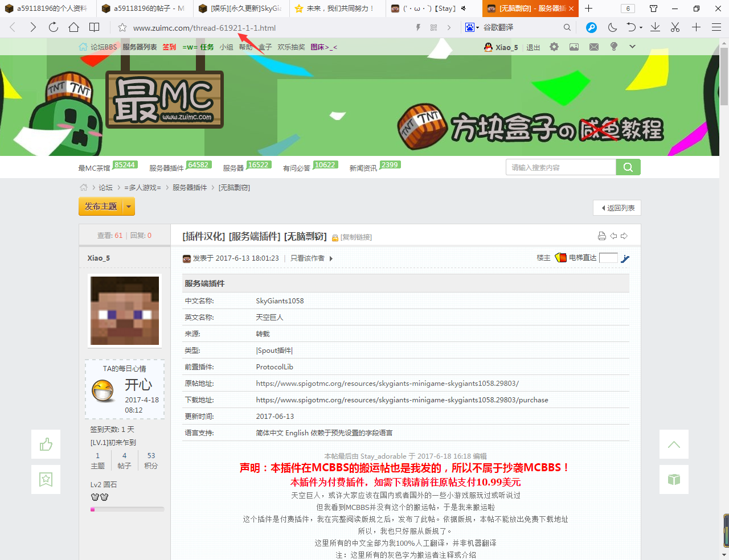The width and height of the screenshot is (729, 560).
Task: Click the 只看该作者 view author only link
Action: pyautogui.click(x=308, y=258)
